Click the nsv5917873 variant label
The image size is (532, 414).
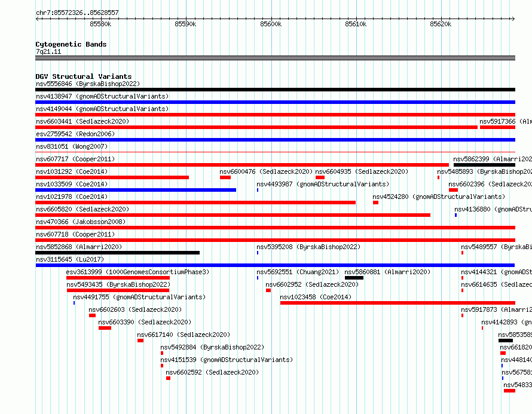coord(496,309)
